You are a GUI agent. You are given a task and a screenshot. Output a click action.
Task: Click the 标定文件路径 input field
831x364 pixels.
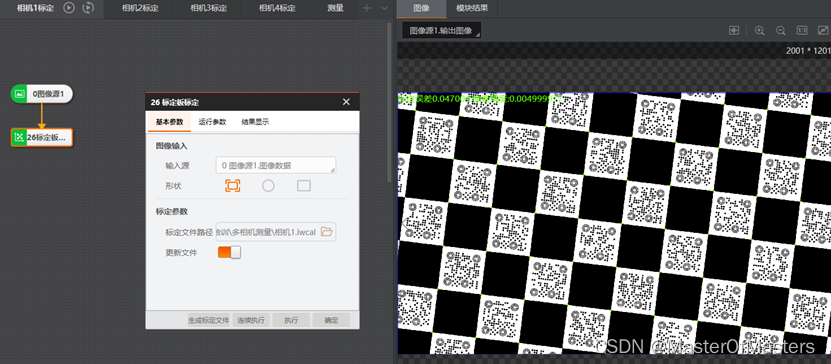268,232
